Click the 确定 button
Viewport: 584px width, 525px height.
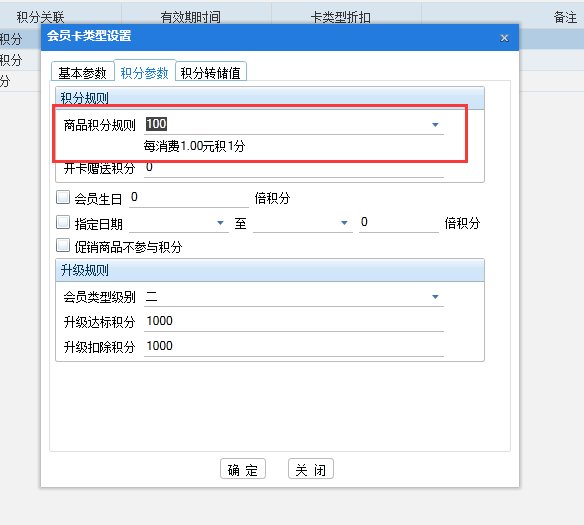[243, 469]
